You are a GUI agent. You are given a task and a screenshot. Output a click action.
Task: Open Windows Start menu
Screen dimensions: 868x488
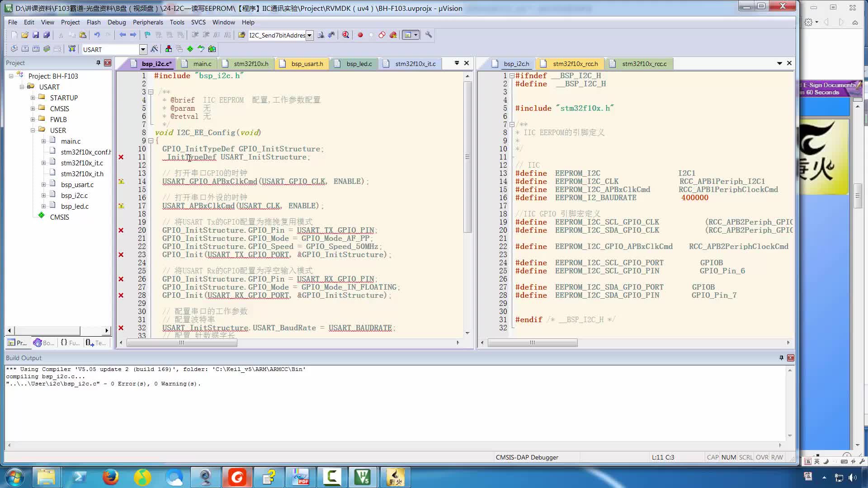14,477
